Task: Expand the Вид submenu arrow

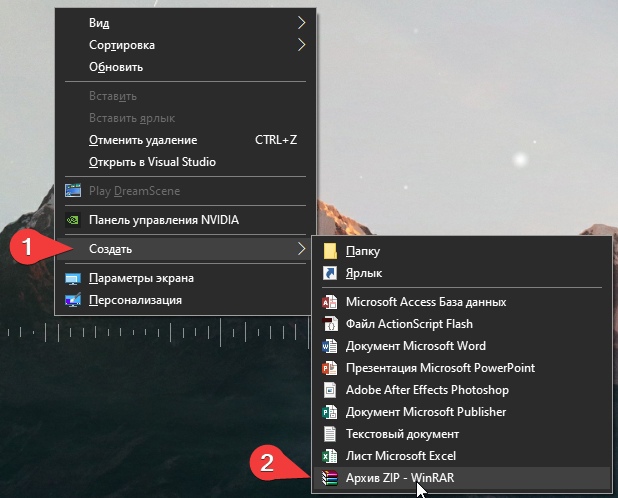Action: (x=302, y=23)
